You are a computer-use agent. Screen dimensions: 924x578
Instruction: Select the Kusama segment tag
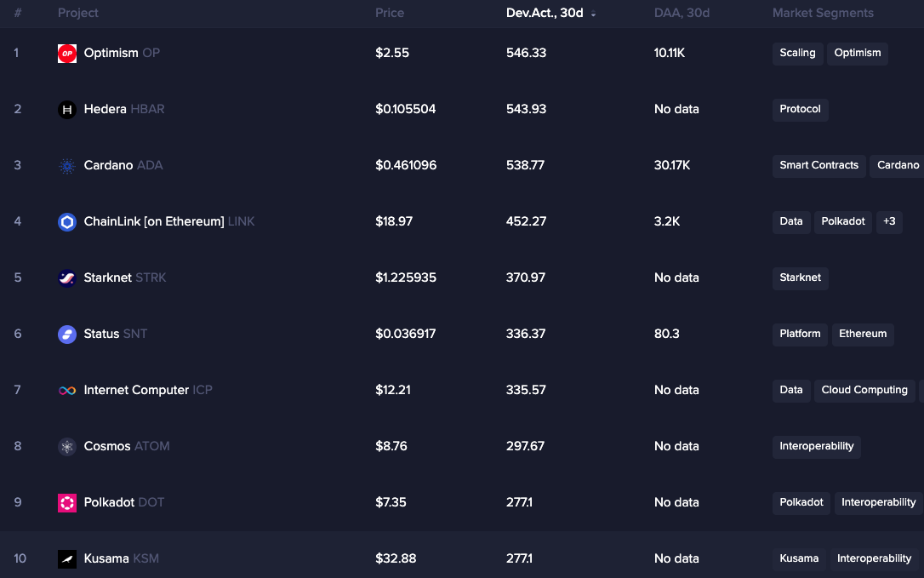pos(799,558)
